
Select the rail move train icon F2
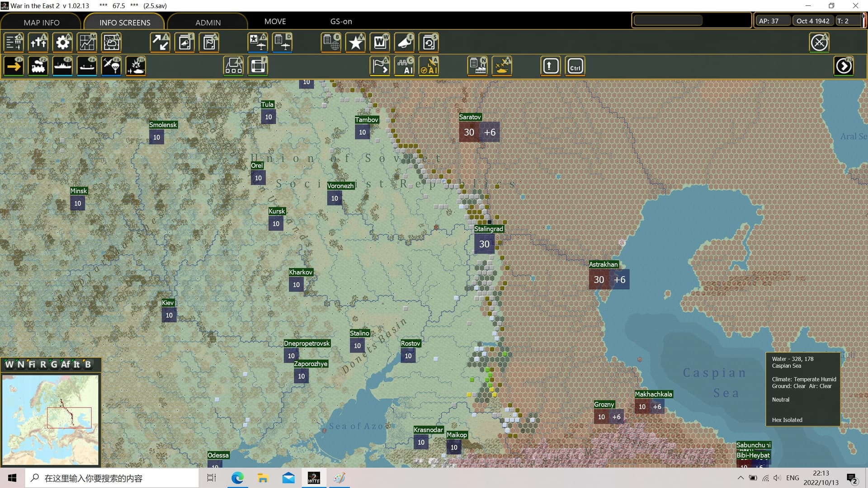[x=38, y=66]
